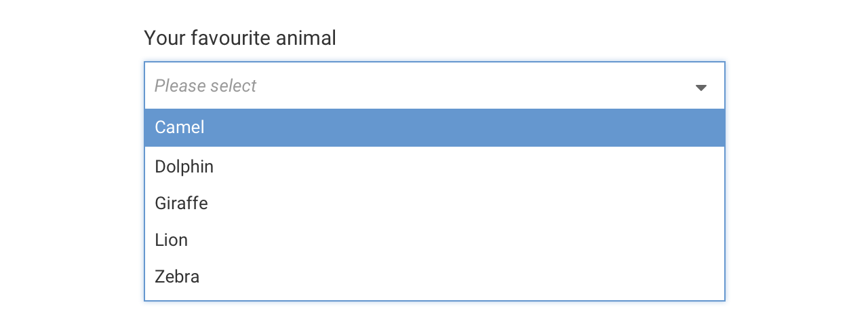Select the Lion option
Image resolution: width=868 pixels, height=326 pixels.
(x=434, y=240)
